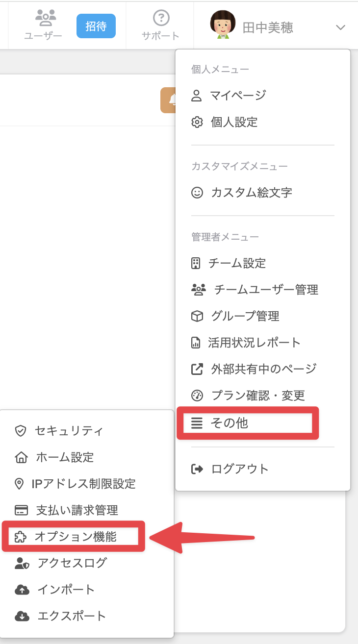Select the gear icon beside 個人設定
Viewport: 358px width, 644px height.
(x=197, y=122)
